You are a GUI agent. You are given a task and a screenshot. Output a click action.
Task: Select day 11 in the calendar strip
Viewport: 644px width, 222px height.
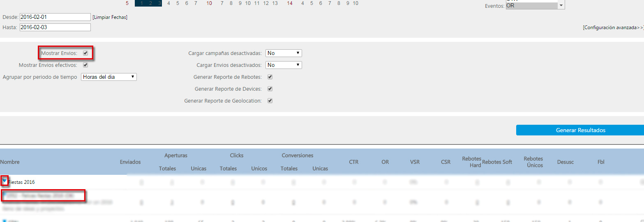(257, 3)
